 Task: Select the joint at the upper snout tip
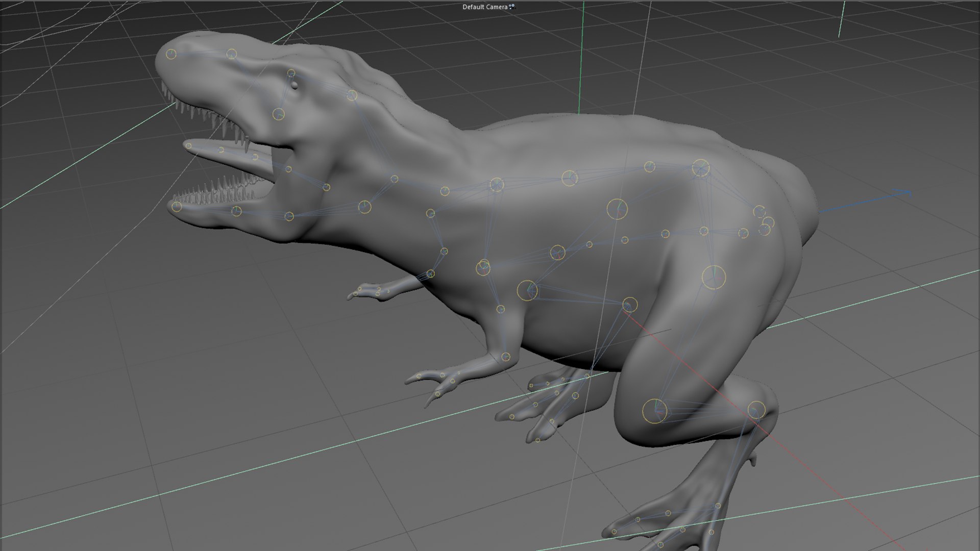171,54
